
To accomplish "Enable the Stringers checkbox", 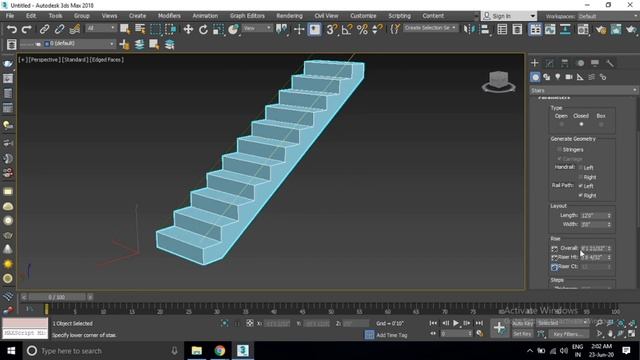I will pos(560,150).
